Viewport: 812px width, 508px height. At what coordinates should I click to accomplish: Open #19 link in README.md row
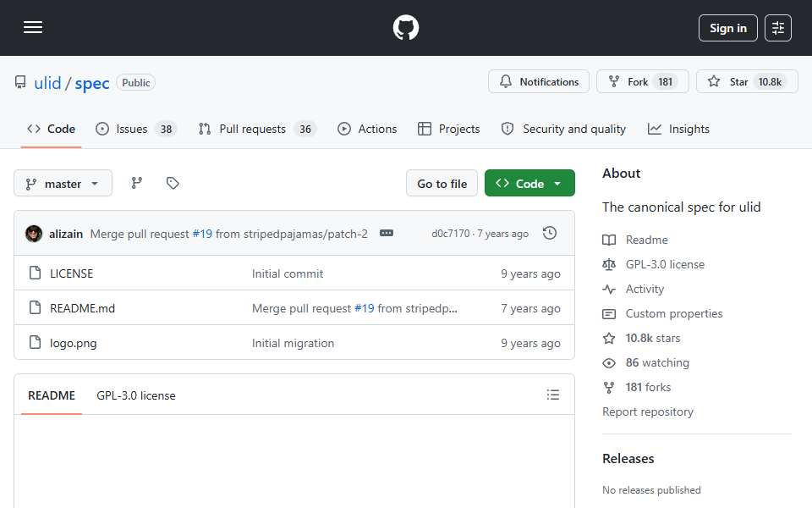[364, 308]
